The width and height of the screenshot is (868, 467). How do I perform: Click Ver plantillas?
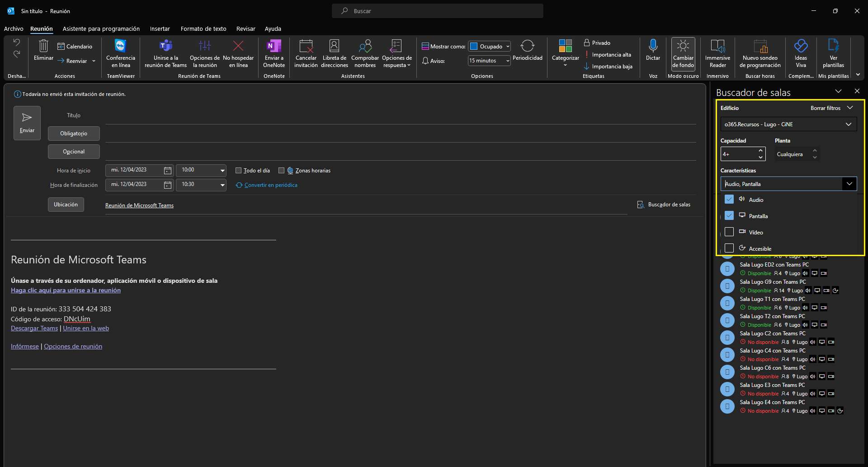pos(833,53)
